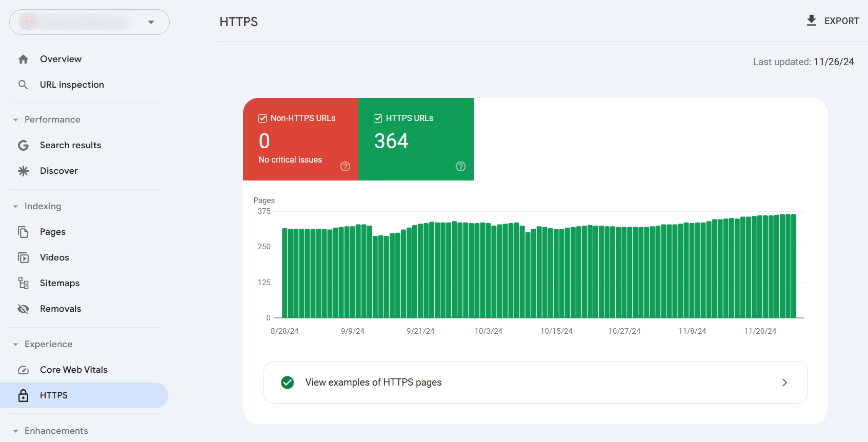Screen dimensions: 868x442
Task: Click the Pages documents icon
Action: coord(23,232)
